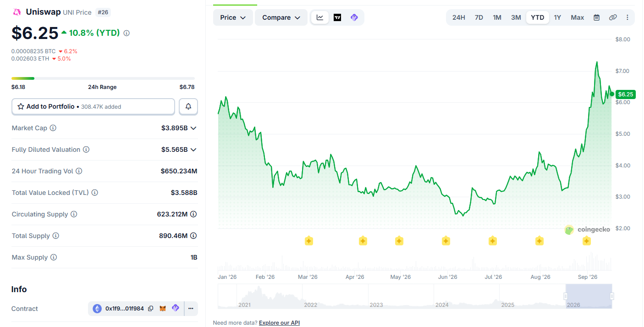Switch to line chart view icon

320,17
